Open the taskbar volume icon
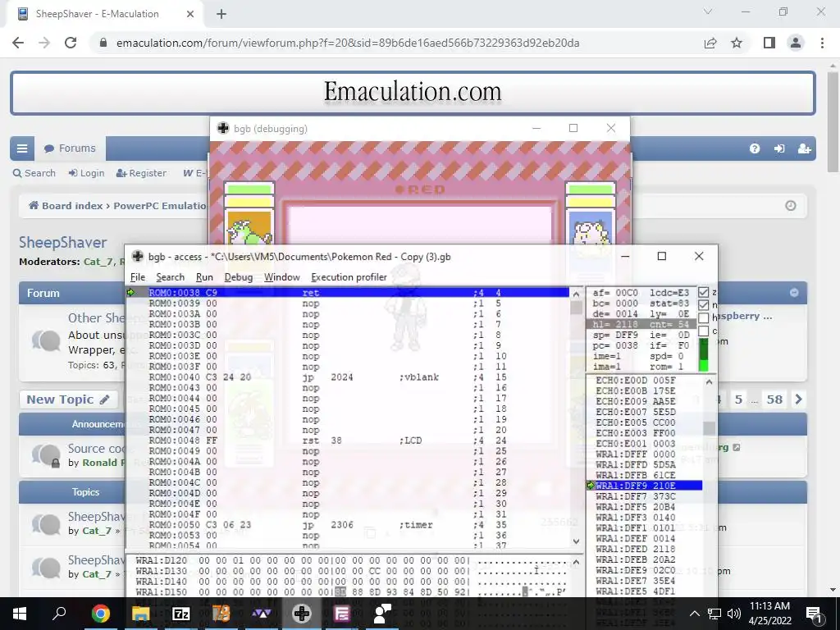The height and width of the screenshot is (630, 840). click(x=734, y=614)
